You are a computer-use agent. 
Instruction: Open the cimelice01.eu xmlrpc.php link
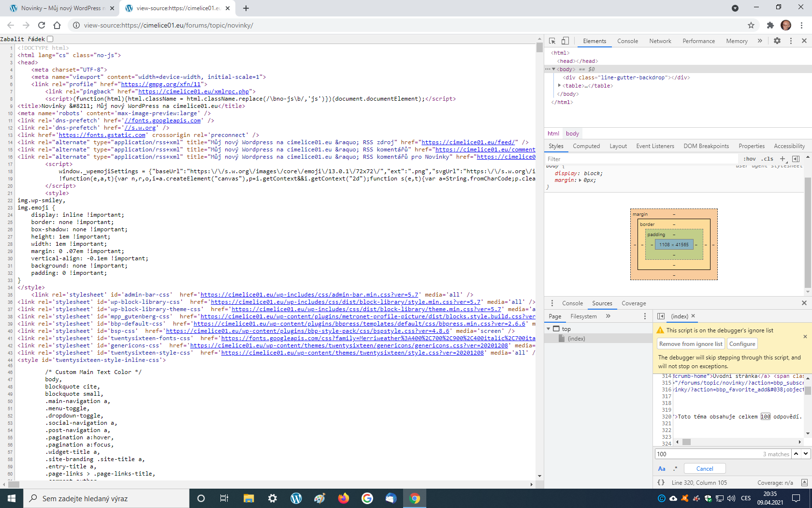pos(193,91)
